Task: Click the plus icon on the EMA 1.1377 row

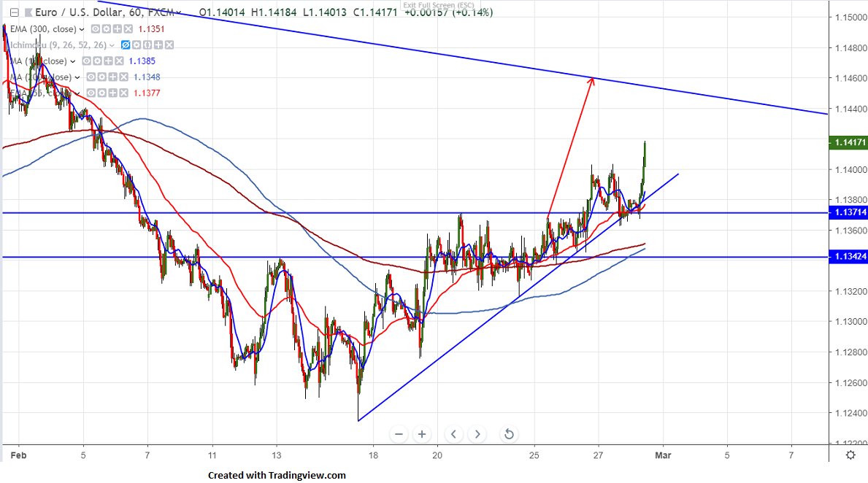Action: click(x=113, y=93)
